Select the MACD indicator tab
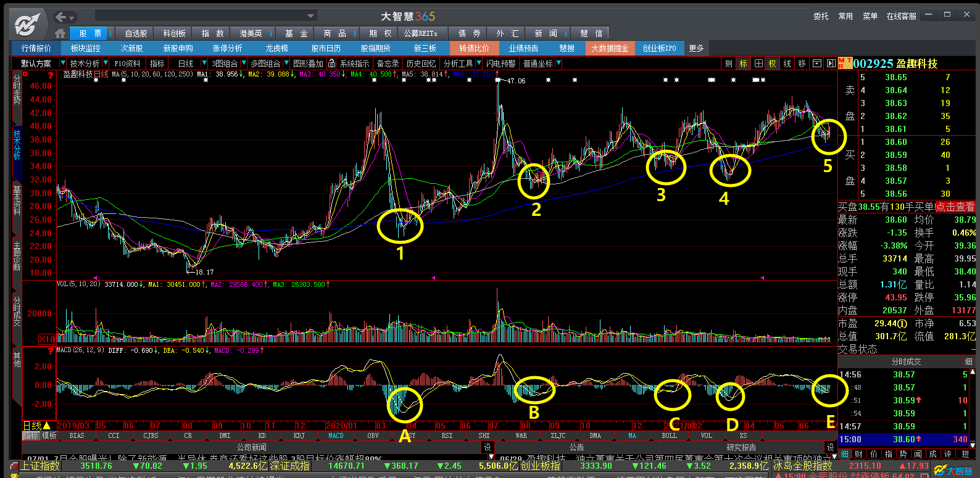The height and width of the screenshot is (478, 980). coord(336,435)
